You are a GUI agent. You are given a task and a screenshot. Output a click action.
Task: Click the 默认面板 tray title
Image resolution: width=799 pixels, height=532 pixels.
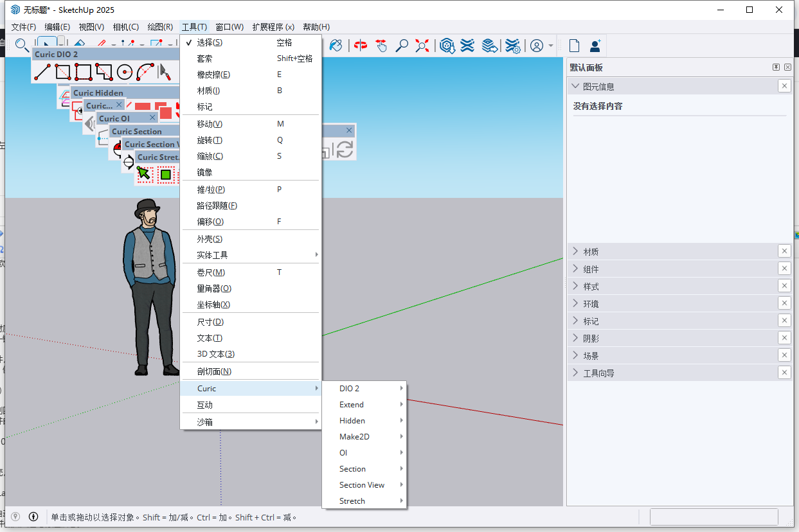click(586, 67)
